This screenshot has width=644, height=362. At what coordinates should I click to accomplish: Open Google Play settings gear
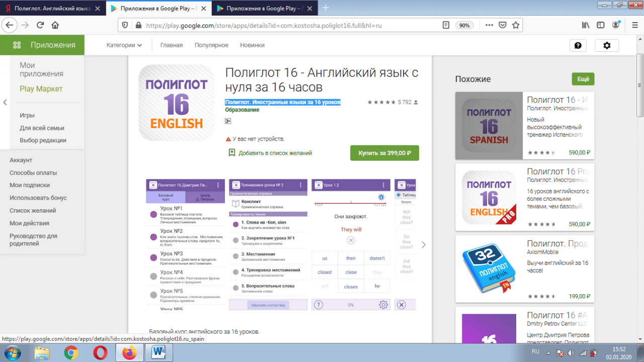607,45
